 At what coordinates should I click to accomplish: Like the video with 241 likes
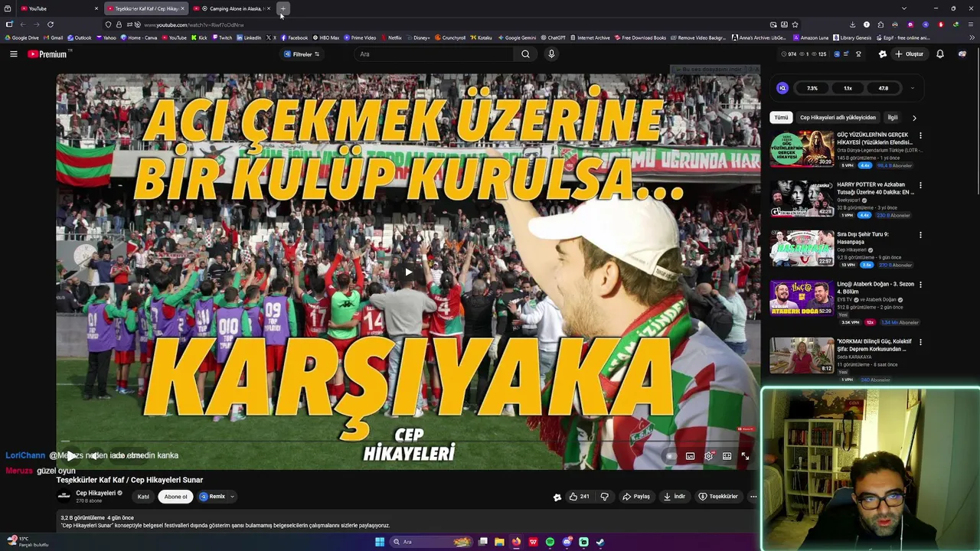click(x=579, y=497)
